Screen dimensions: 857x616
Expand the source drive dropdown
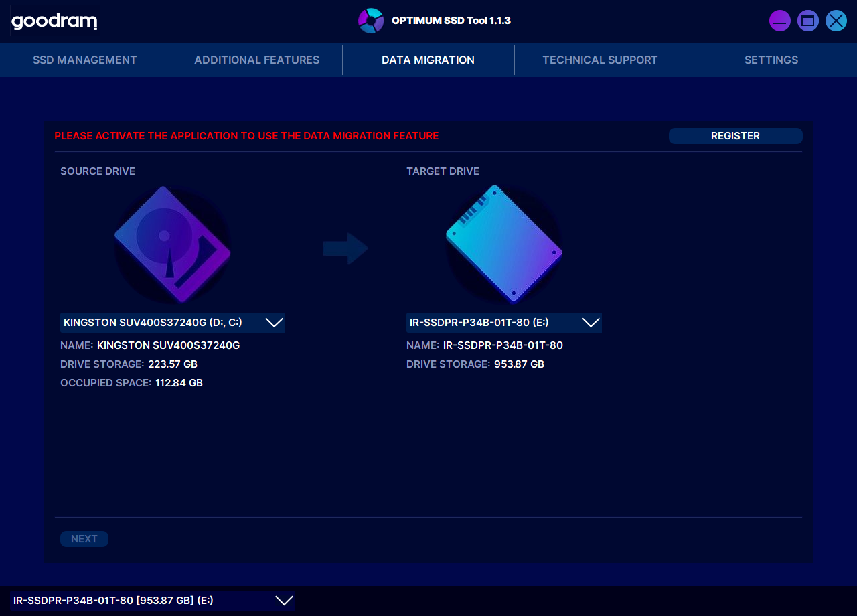click(x=173, y=323)
